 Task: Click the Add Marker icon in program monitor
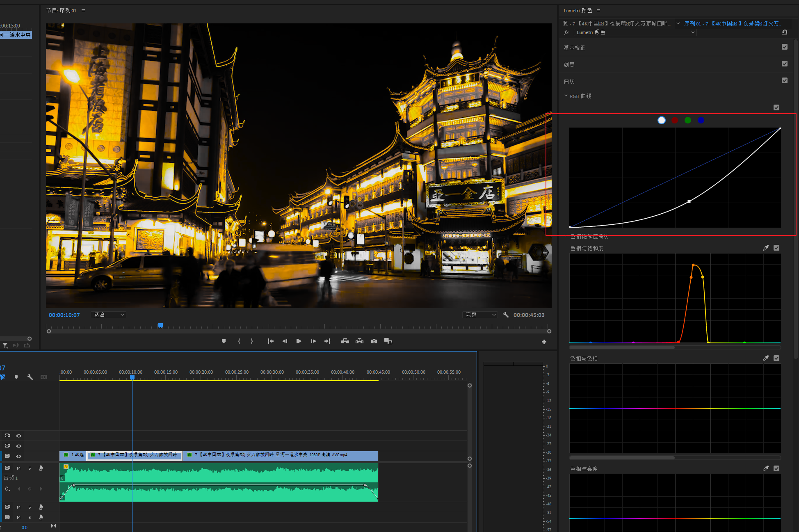[x=224, y=341]
